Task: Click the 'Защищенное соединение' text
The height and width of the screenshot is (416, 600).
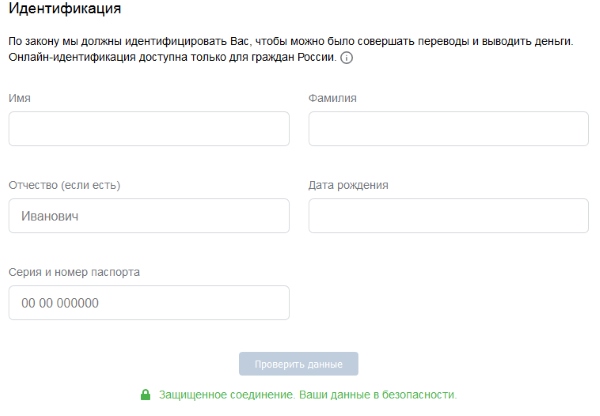Action: 222,394
